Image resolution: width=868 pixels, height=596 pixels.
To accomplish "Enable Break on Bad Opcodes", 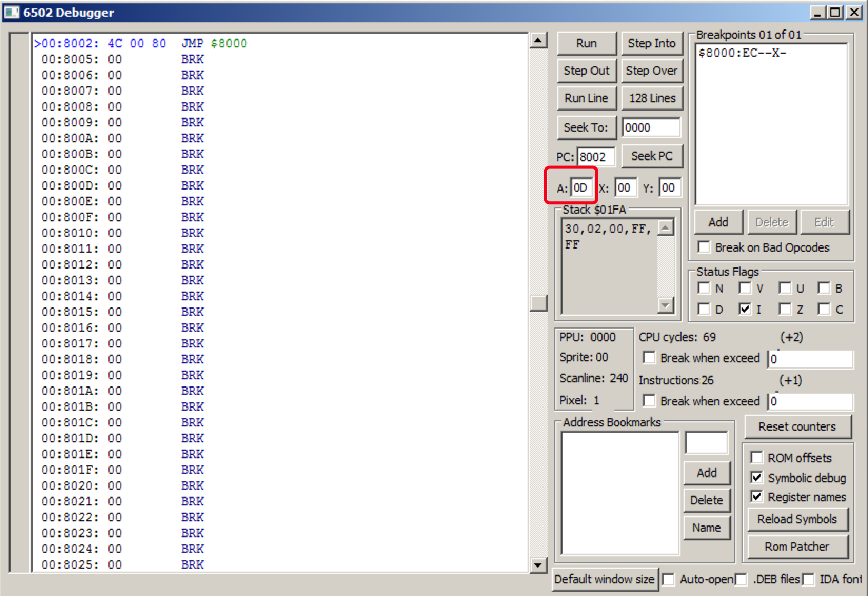I will (704, 247).
